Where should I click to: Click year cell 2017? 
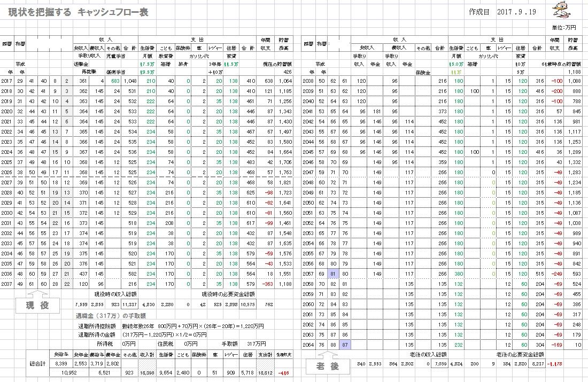click(6, 81)
